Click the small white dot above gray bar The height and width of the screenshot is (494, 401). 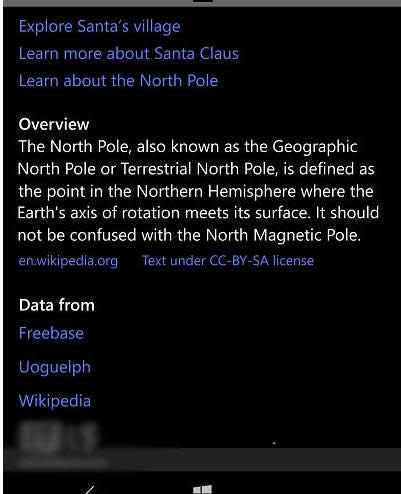pyautogui.click(x=274, y=443)
